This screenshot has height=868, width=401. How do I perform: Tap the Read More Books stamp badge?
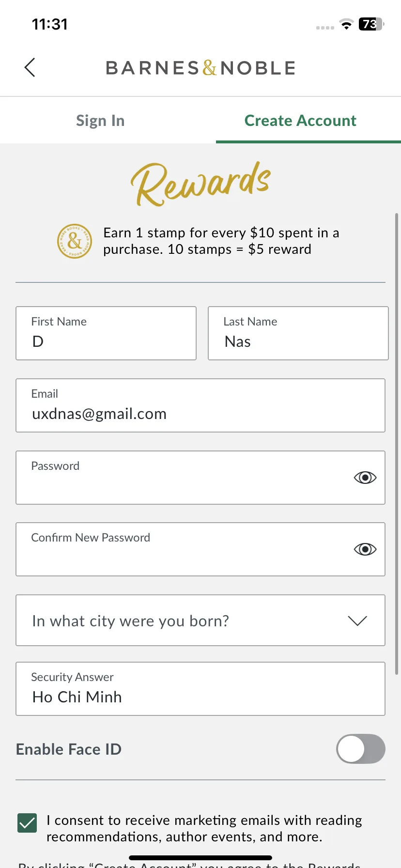(75, 241)
